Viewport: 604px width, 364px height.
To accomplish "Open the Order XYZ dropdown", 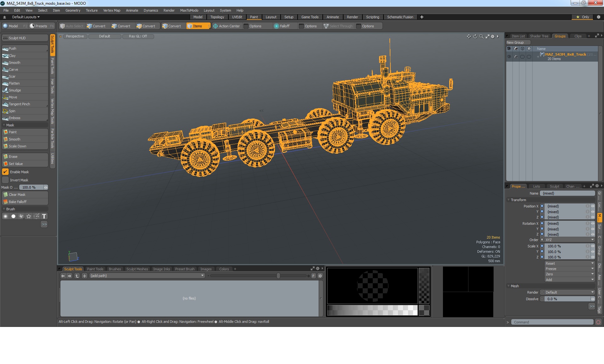I will [x=570, y=240].
